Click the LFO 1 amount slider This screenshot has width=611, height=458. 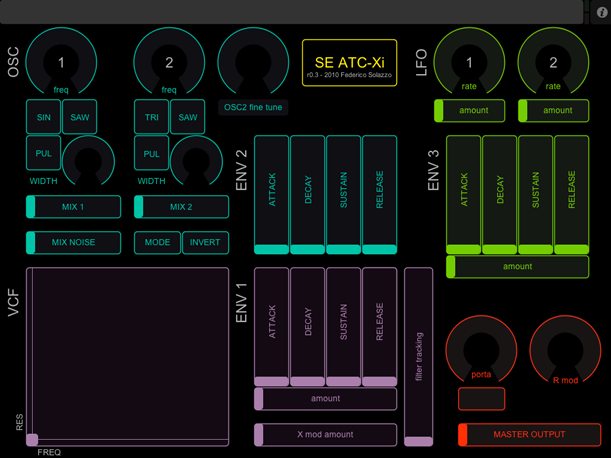tap(470, 111)
